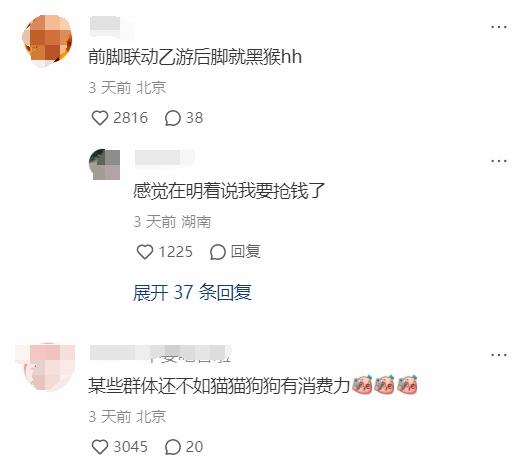The width and height of the screenshot is (524, 468).
Task: Open three-dot menu on the Hunan reply
Action: pyautogui.click(x=499, y=161)
